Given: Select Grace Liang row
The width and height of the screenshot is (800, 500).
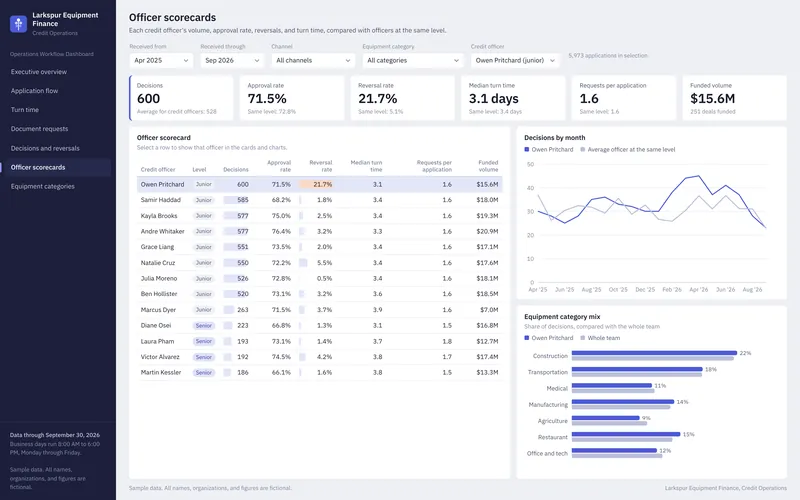Looking at the screenshot, I should pos(319,247).
